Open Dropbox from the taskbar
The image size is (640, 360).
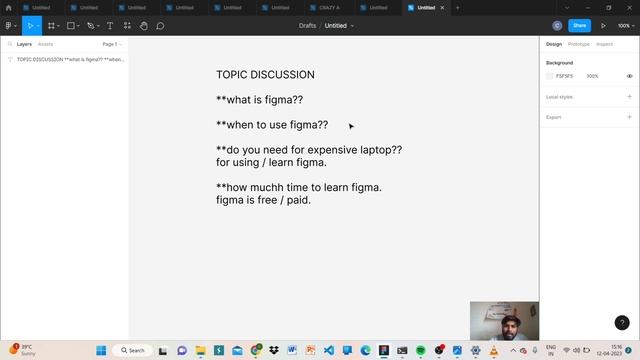click(x=274, y=350)
